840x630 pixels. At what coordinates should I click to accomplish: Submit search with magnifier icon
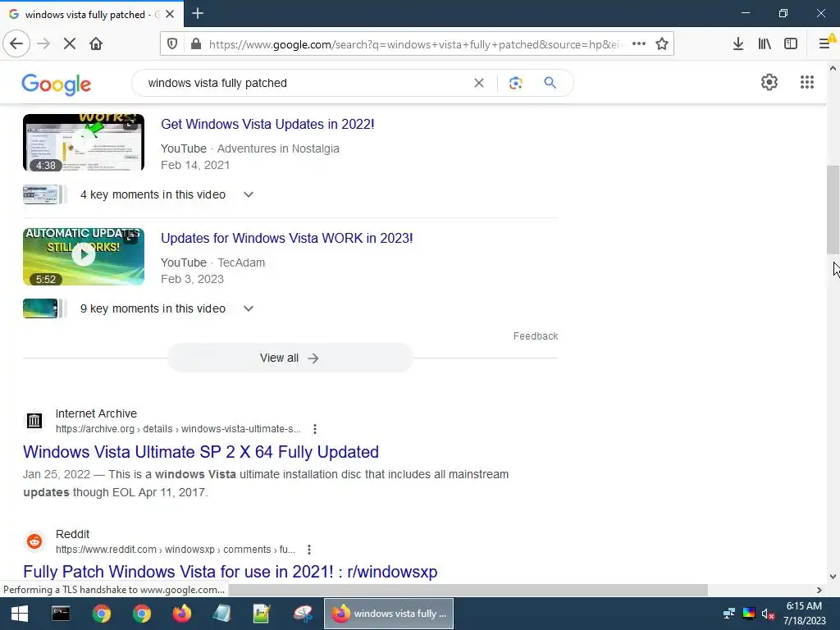(550, 83)
